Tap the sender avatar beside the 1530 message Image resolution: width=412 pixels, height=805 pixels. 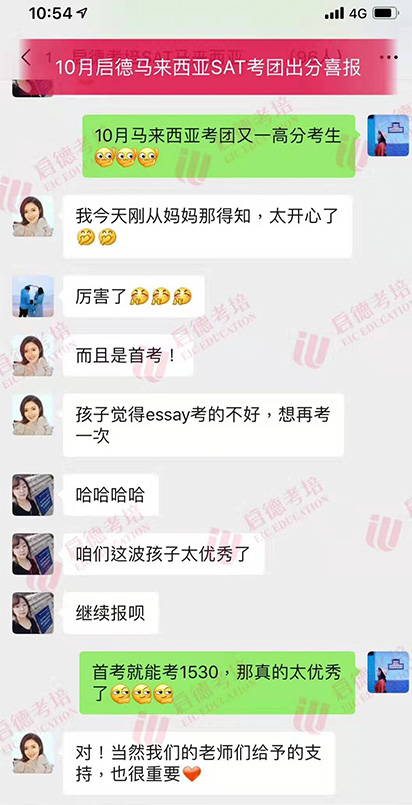(x=388, y=672)
